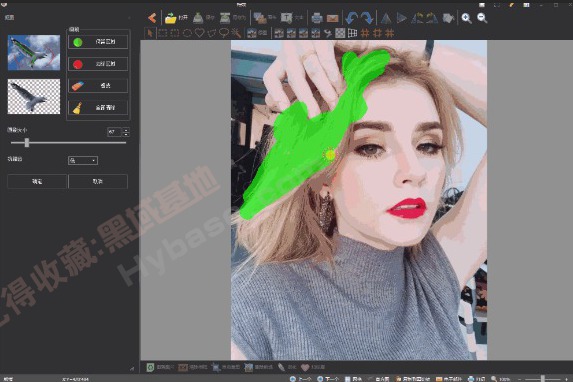Click the green recycle icon in bottom bar
The image size is (573, 382).
click(150, 367)
